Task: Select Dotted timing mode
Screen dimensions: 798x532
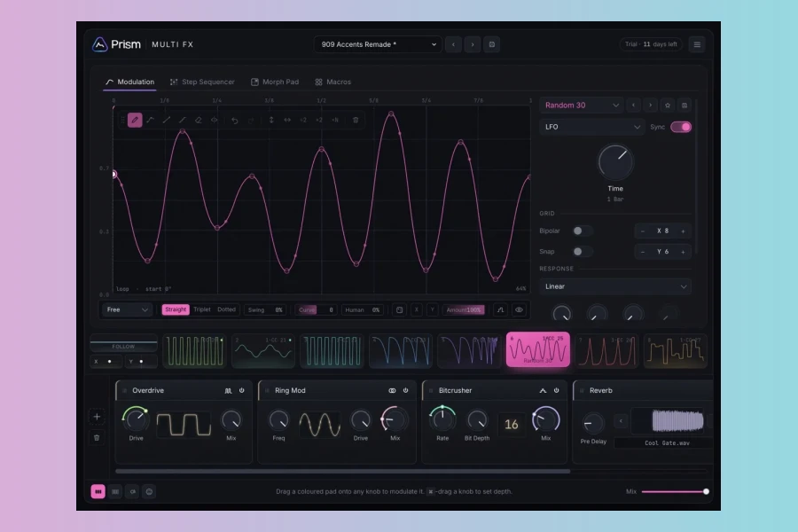Action: 226,309
